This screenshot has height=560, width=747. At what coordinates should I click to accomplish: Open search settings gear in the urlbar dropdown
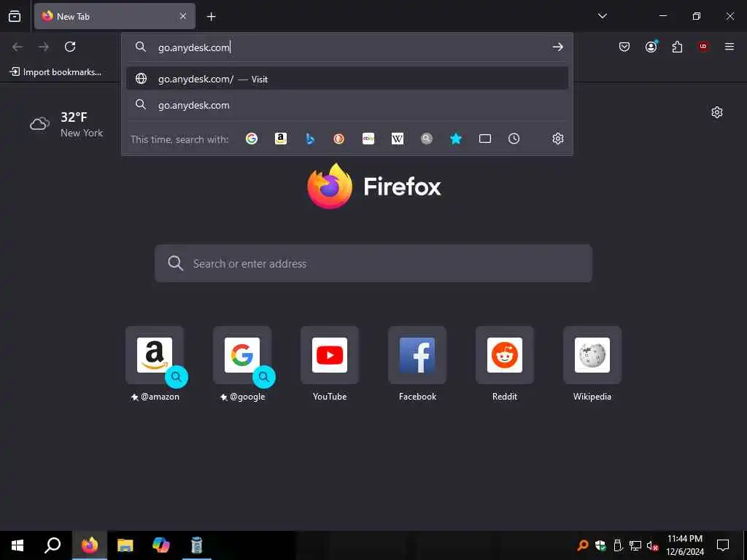pyautogui.click(x=558, y=139)
